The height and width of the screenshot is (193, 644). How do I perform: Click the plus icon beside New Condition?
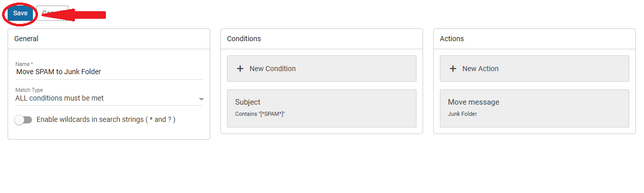(240, 69)
